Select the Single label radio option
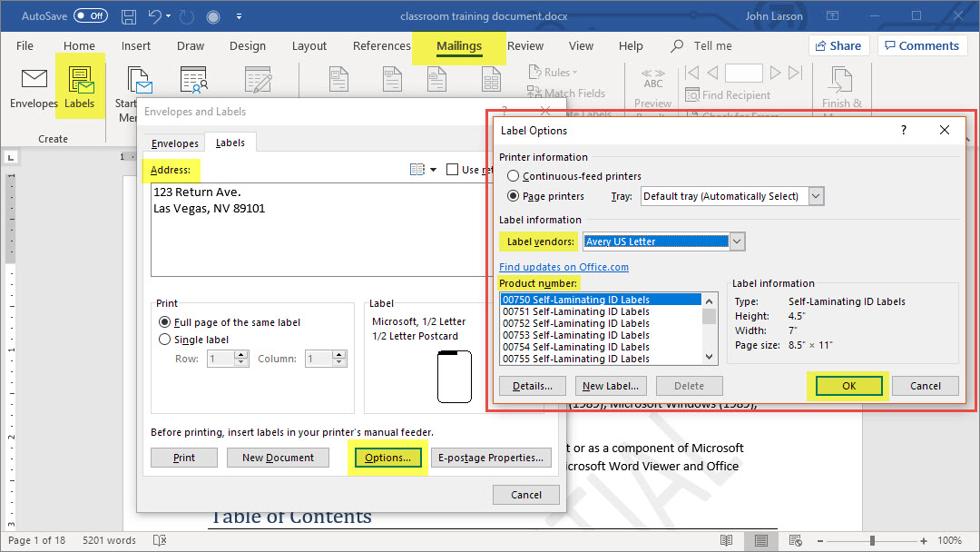The width and height of the screenshot is (980, 552). point(164,340)
